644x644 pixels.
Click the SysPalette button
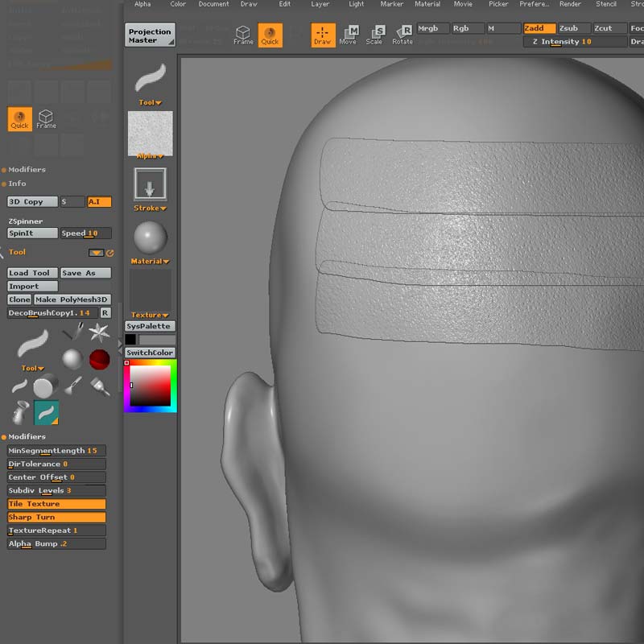151,326
